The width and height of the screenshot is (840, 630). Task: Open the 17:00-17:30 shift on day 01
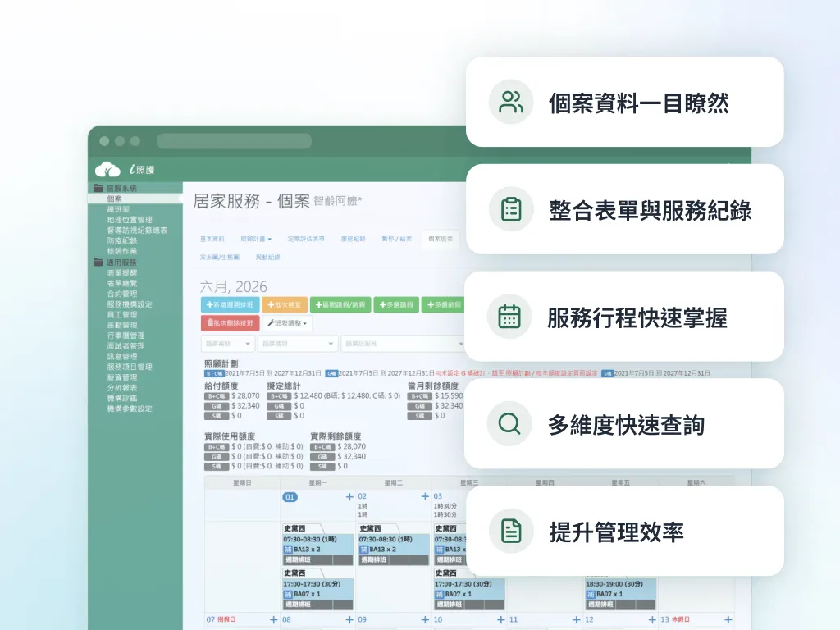click(x=317, y=589)
